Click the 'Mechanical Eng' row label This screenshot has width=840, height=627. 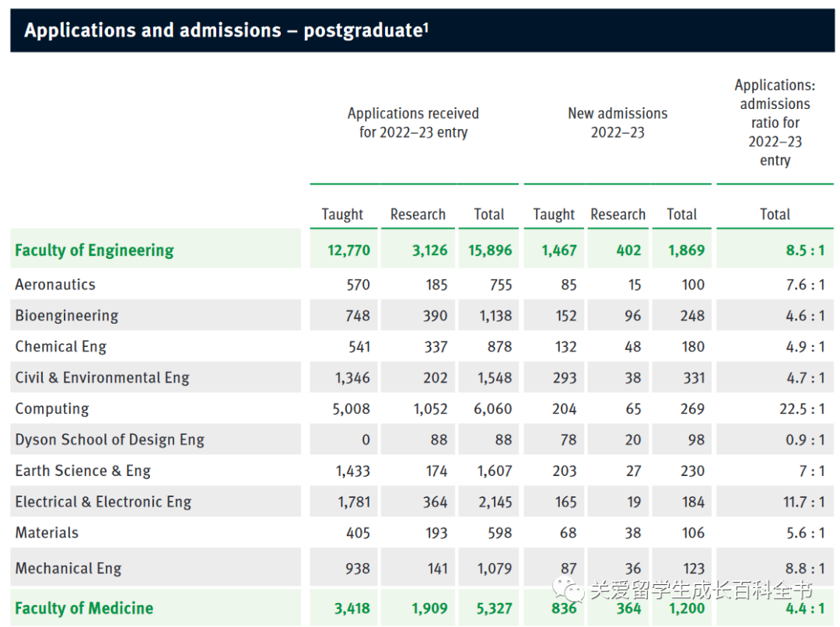68,568
